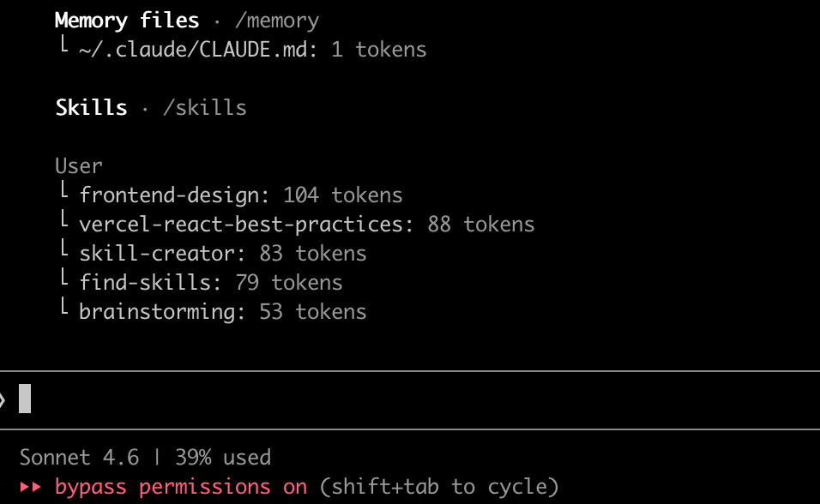Select the vercel-react-best-practices skill entry

[x=241, y=225]
